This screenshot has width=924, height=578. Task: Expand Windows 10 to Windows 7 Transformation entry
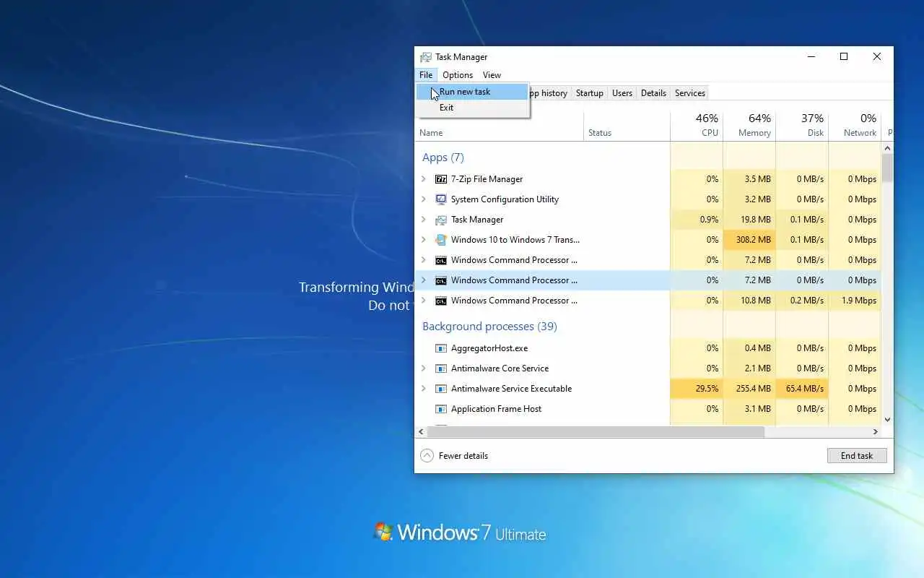[x=424, y=240]
